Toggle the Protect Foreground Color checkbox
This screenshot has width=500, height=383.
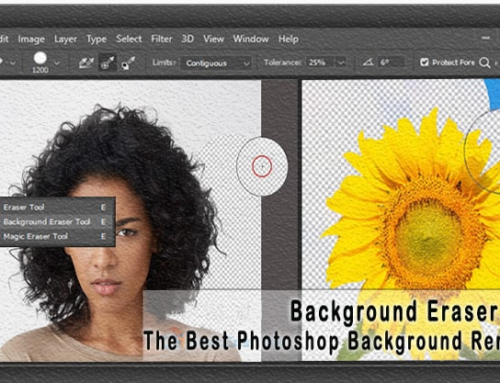click(x=424, y=62)
